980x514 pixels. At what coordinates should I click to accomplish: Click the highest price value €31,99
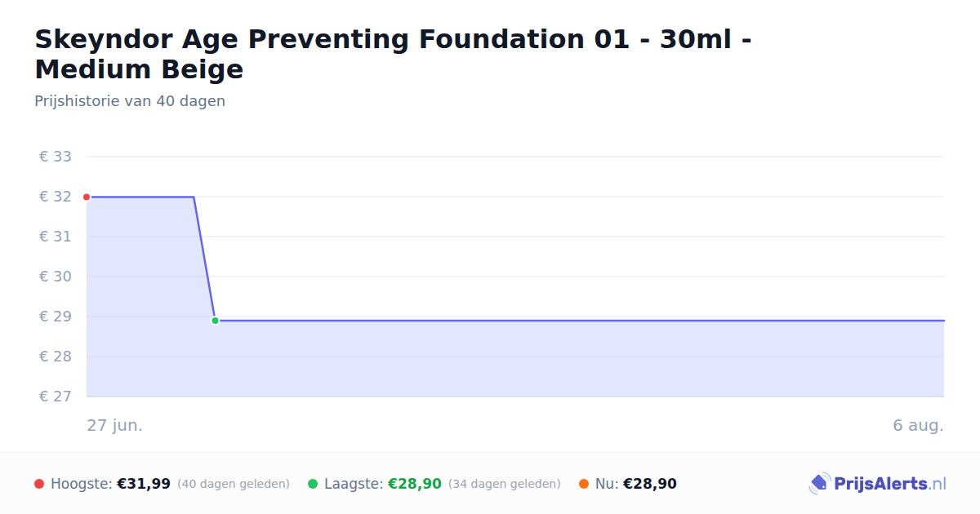144,484
